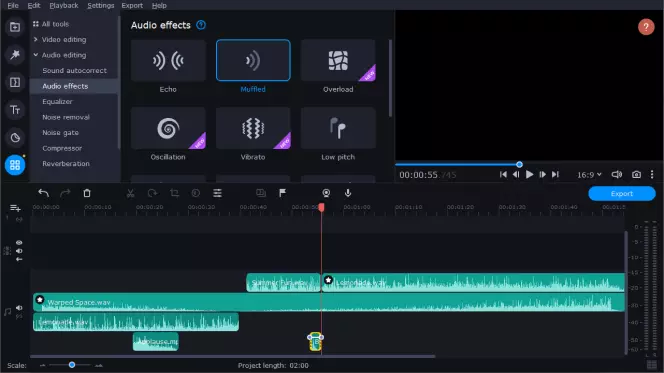Open the Export menu
Screen dimensions: 664x373
(x=132, y=6)
